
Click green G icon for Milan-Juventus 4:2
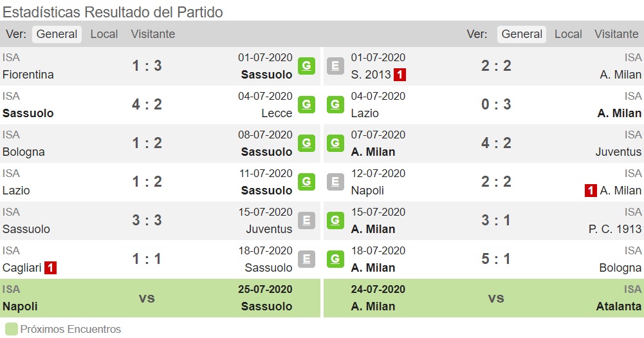[x=335, y=143]
